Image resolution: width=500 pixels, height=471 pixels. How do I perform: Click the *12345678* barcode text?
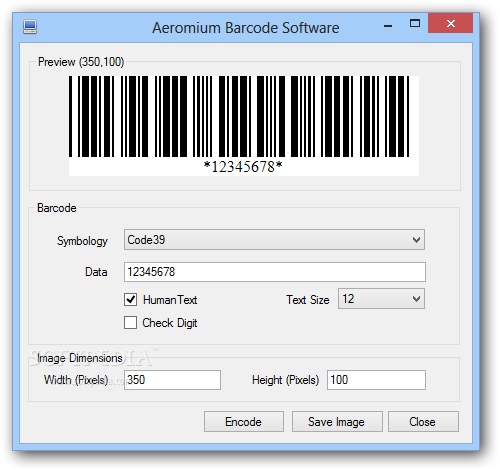pyautogui.click(x=243, y=167)
